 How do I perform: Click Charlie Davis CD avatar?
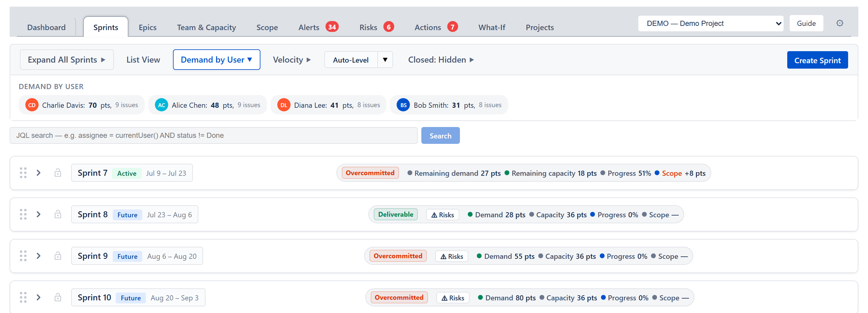pos(32,105)
